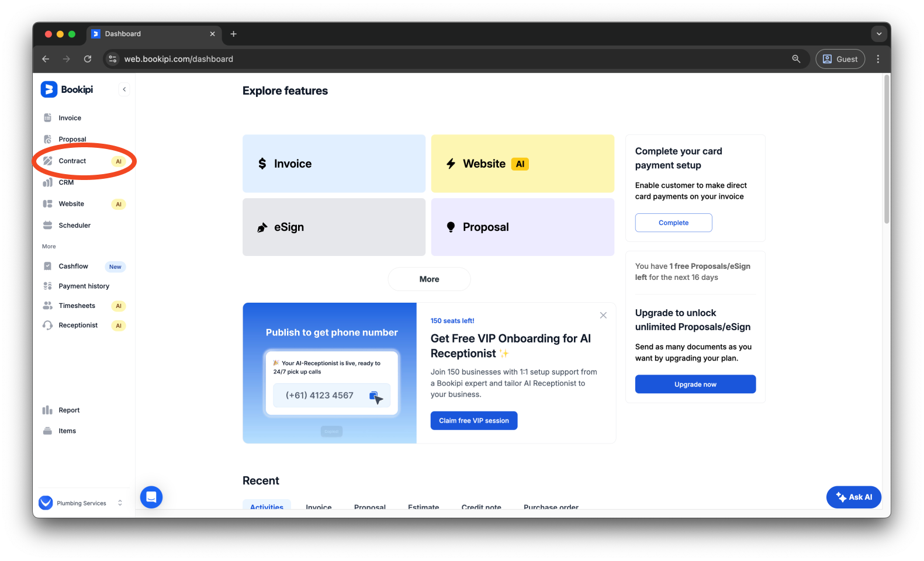Switch to the Activities tab
The height and width of the screenshot is (561, 924).
[x=267, y=507]
